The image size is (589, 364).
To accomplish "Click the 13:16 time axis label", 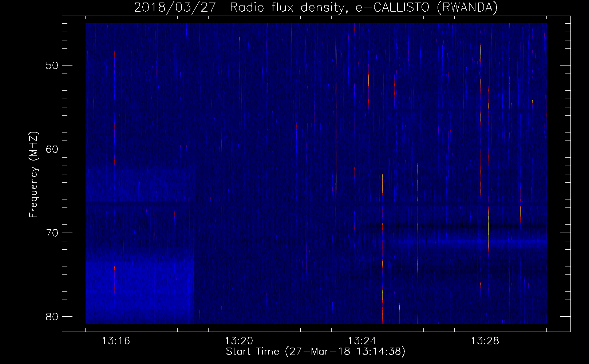I will click(116, 341).
